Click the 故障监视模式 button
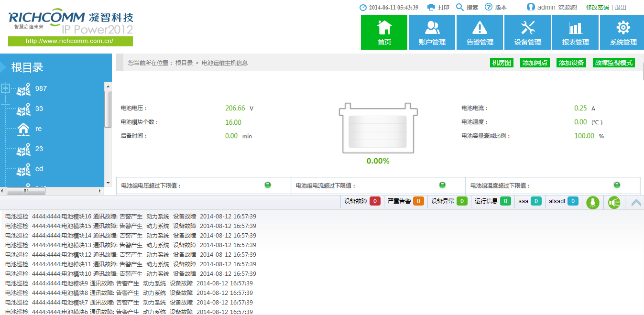644x315 pixels. (613, 63)
